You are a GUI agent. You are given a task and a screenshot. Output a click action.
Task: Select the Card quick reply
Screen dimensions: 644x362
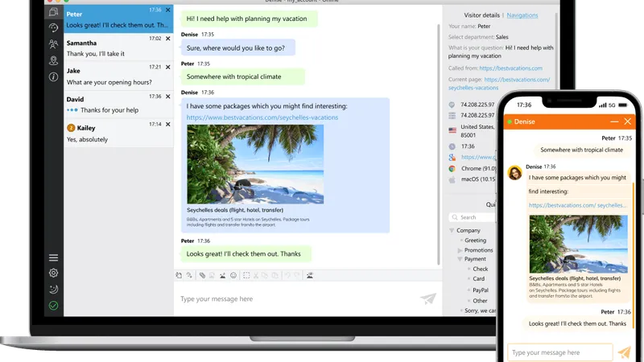(478, 278)
